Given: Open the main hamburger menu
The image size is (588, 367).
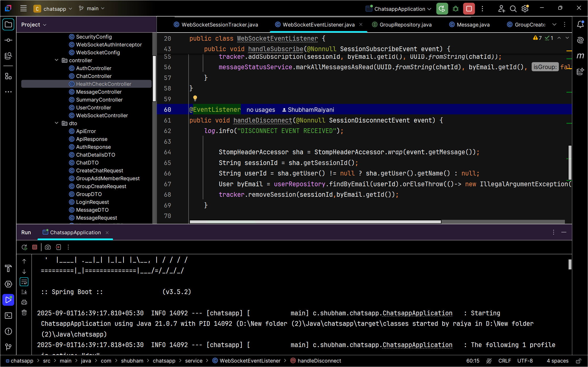Looking at the screenshot, I should point(23,8).
